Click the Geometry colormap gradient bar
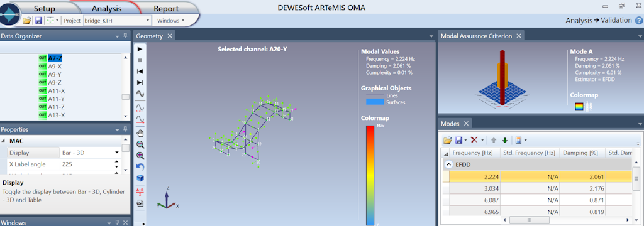644x226 pixels. pyautogui.click(x=370, y=176)
